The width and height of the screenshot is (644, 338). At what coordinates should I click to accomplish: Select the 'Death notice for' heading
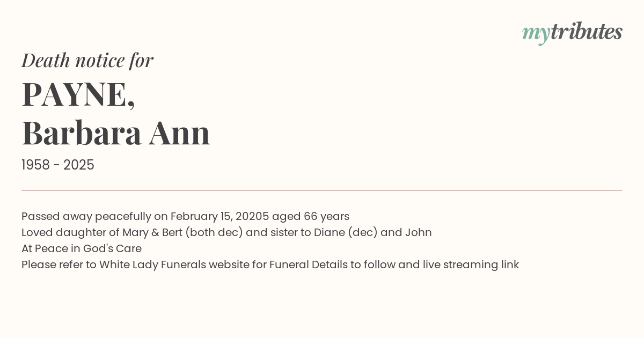click(x=87, y=60)
